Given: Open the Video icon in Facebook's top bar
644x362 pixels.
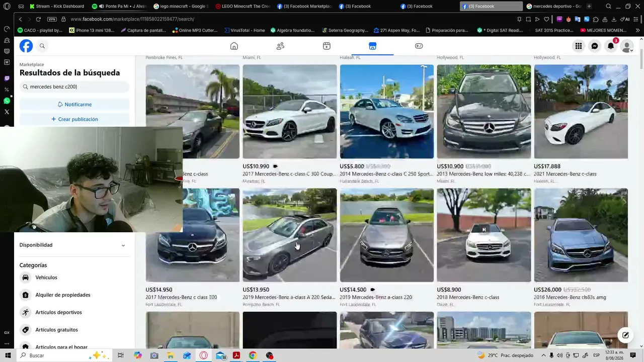Looking at the screenshot, I should [327, 46].
